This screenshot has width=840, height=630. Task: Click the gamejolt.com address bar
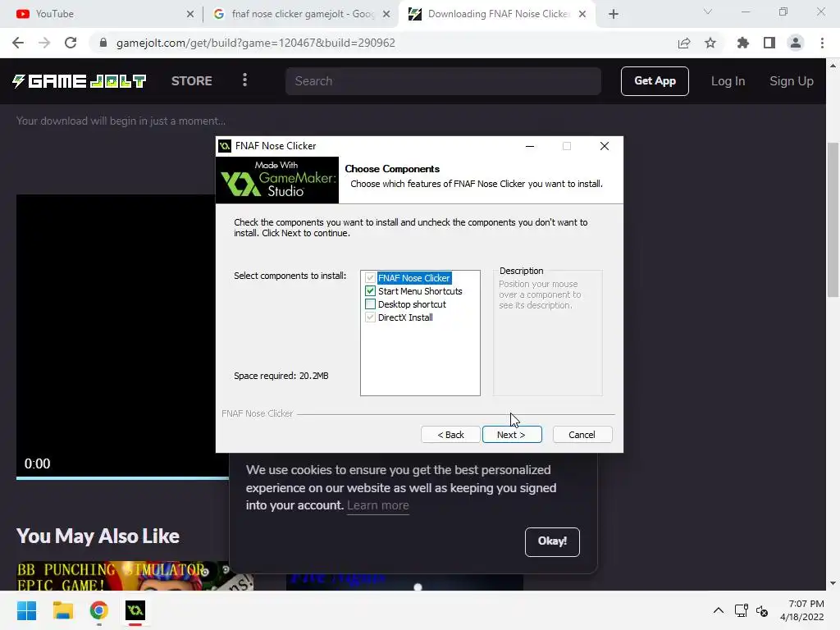click(256, 43)
